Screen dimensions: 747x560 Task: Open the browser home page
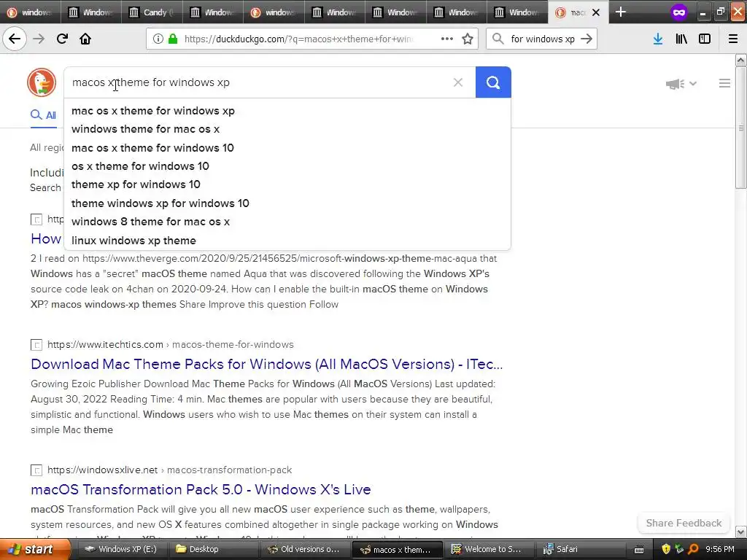tap(85, 39)
